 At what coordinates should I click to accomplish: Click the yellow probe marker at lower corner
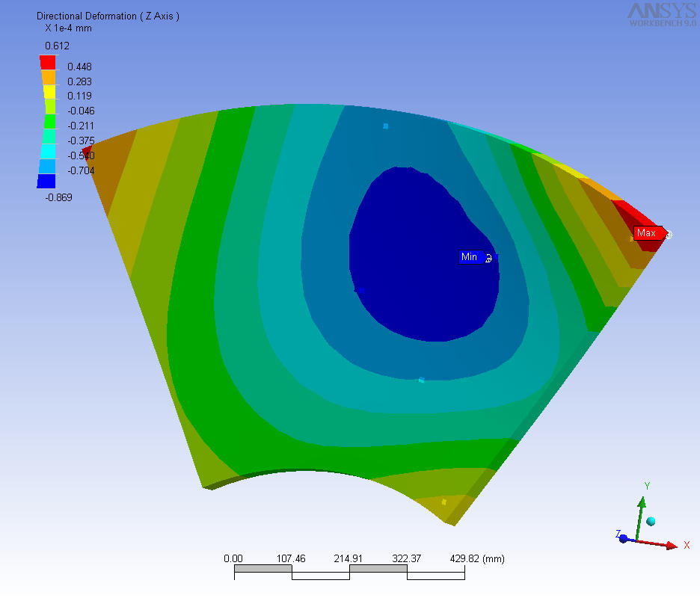[x=443, y=502]
